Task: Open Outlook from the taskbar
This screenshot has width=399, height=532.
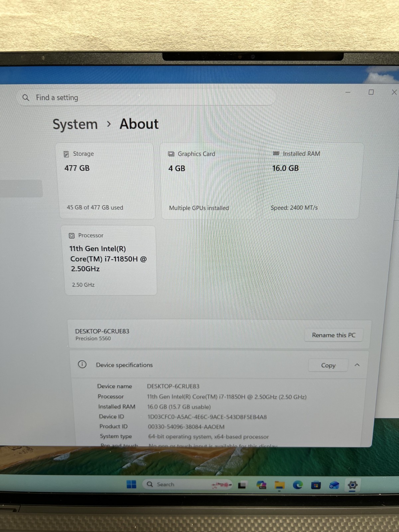Action: tap(334, 485)
